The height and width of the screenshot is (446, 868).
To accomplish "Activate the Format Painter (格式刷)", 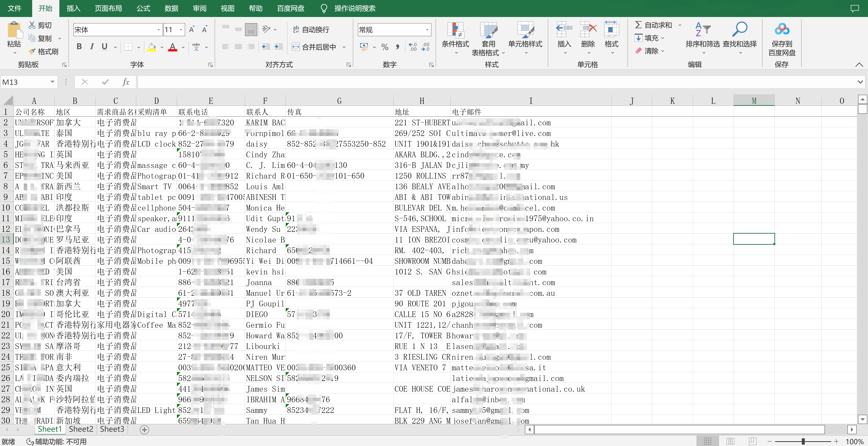I will pos(43,51).
